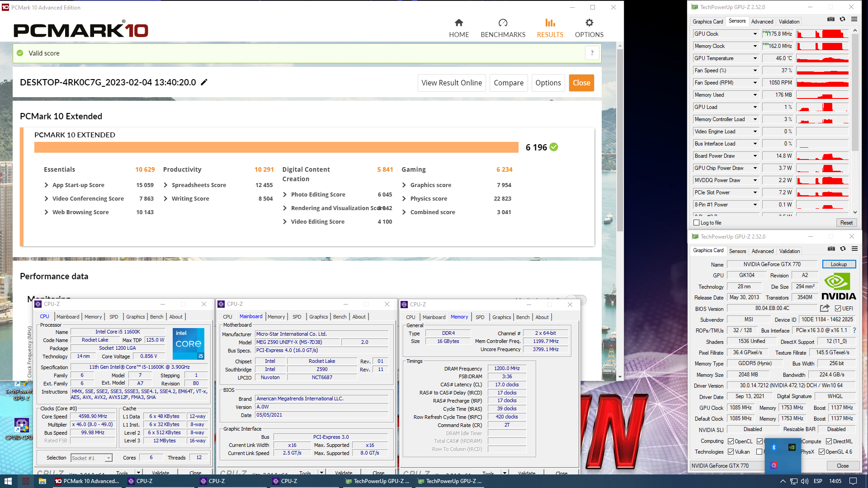The image size is (868, 488).
Task: Click Bluetooth icon in tray overflow popup
Action: coord(774,447)
